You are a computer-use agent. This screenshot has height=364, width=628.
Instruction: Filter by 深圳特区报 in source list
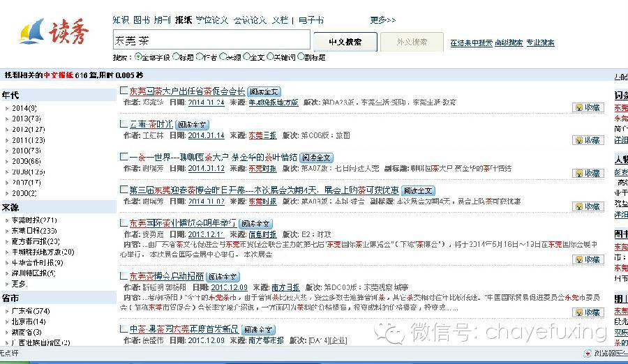coord(33,273)
